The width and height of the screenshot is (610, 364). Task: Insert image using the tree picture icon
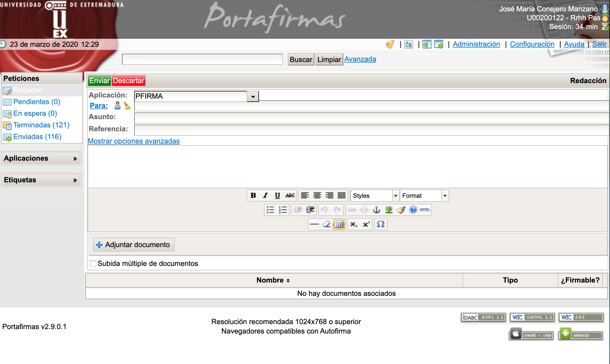(x=389, y=210)
